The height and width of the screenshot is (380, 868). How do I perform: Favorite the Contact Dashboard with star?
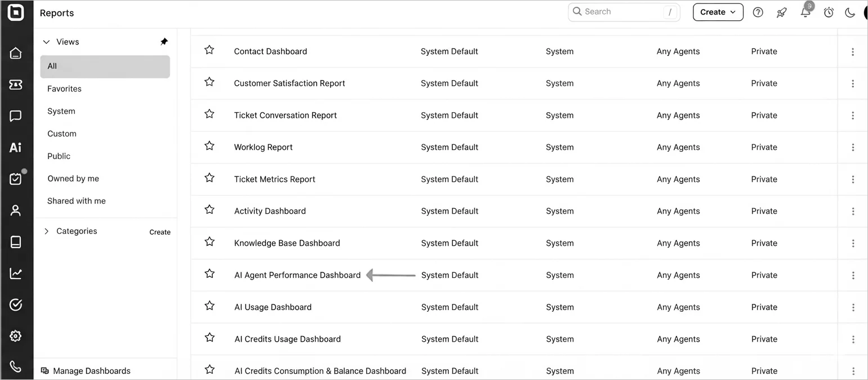coord(210,50)
